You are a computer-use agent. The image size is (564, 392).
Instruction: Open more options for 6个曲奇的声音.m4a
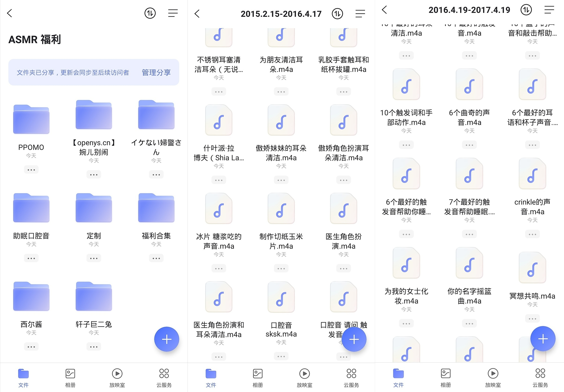(x=469, y=145)
